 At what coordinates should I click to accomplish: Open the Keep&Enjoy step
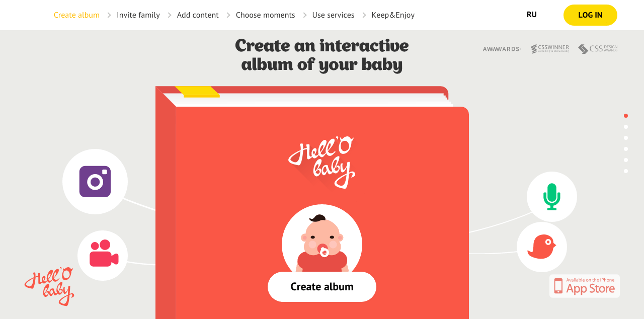(393, 15)
